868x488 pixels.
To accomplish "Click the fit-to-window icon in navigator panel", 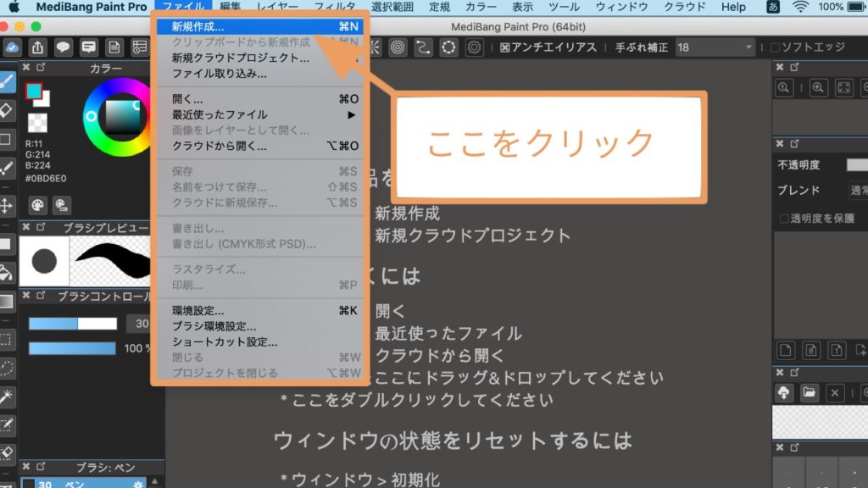I will [843, 88].
